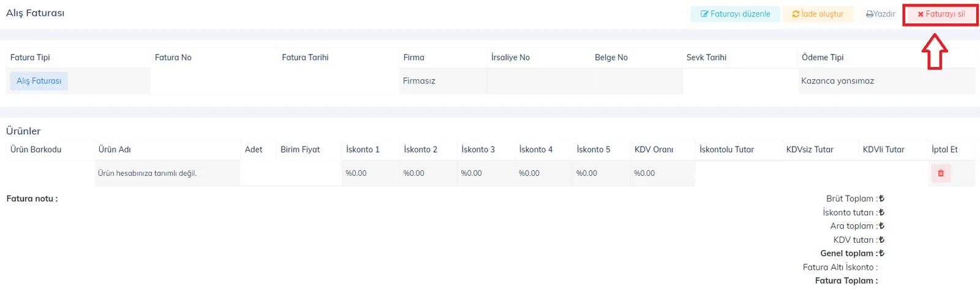Image resolution: width=980 pixels, height=293 pixels.
Task: Click the 'Alış Faturası' page title
Action: point(35,13)
